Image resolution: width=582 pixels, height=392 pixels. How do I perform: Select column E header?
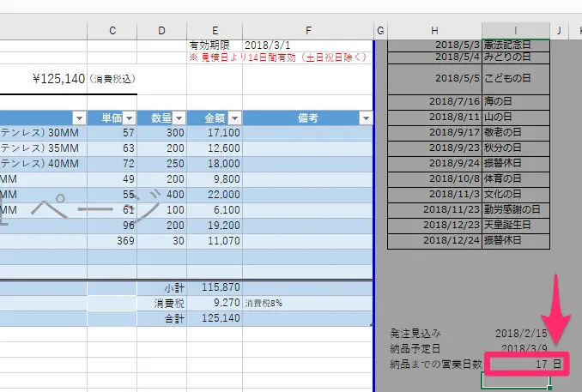[214, 31]
